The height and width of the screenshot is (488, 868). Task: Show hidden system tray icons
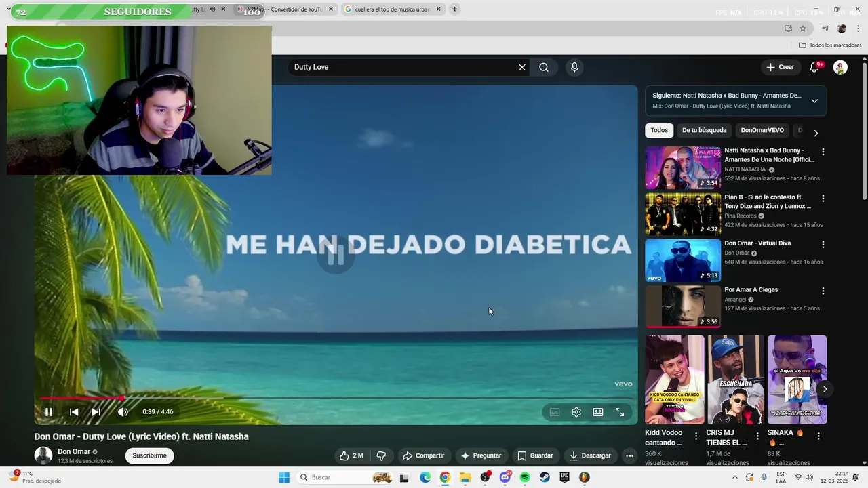pyautogui.click(x=735, y=477)
